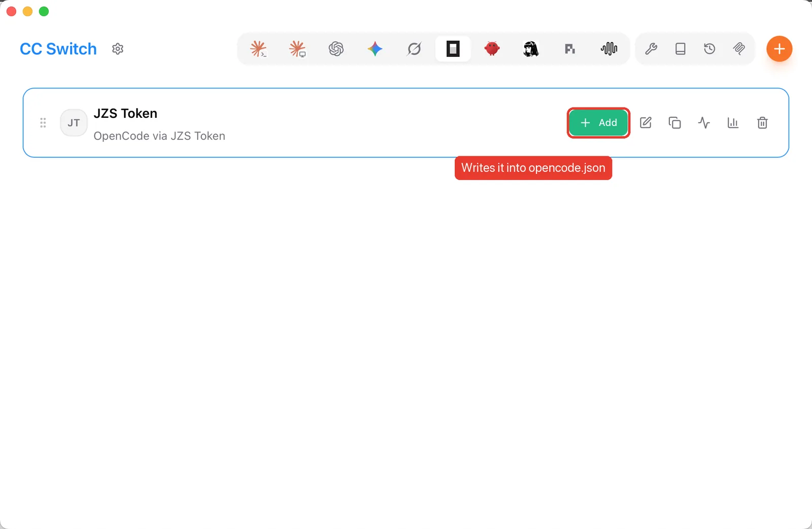
Task: Duplicate the JZS Token provider
Action: (674, 123)
